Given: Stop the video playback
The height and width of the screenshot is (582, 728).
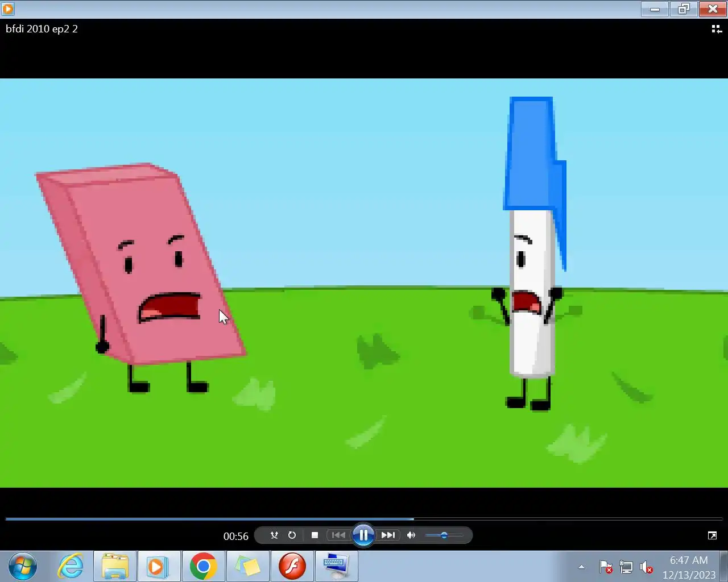Looking at the screenshot, I should pyautogui.click(x=315, y=535).
